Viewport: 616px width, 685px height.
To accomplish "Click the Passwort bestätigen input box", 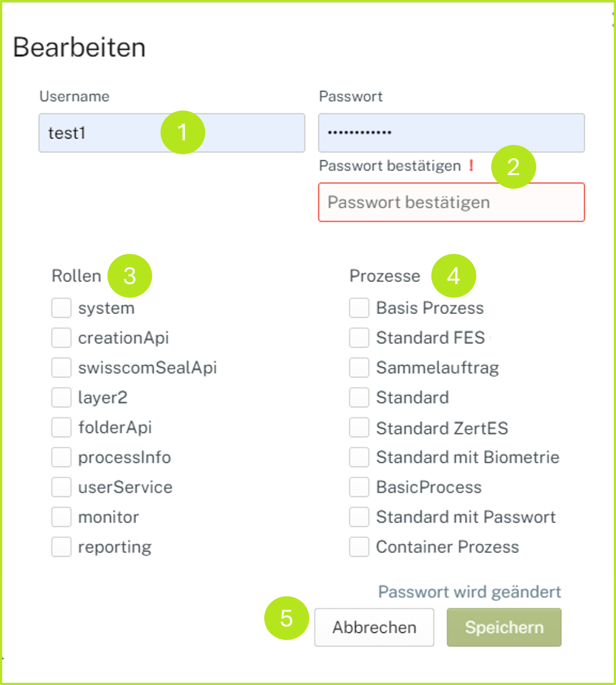I will [451, 202].
